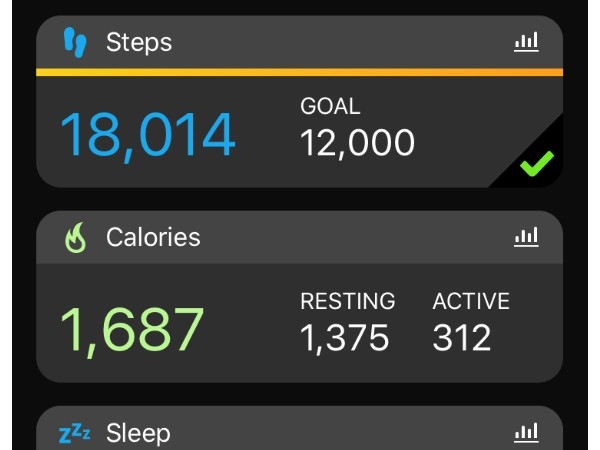Tap the blue ZZZ Sleep icon
This screenshot has width=600, height=450.
tap(75, 433)
